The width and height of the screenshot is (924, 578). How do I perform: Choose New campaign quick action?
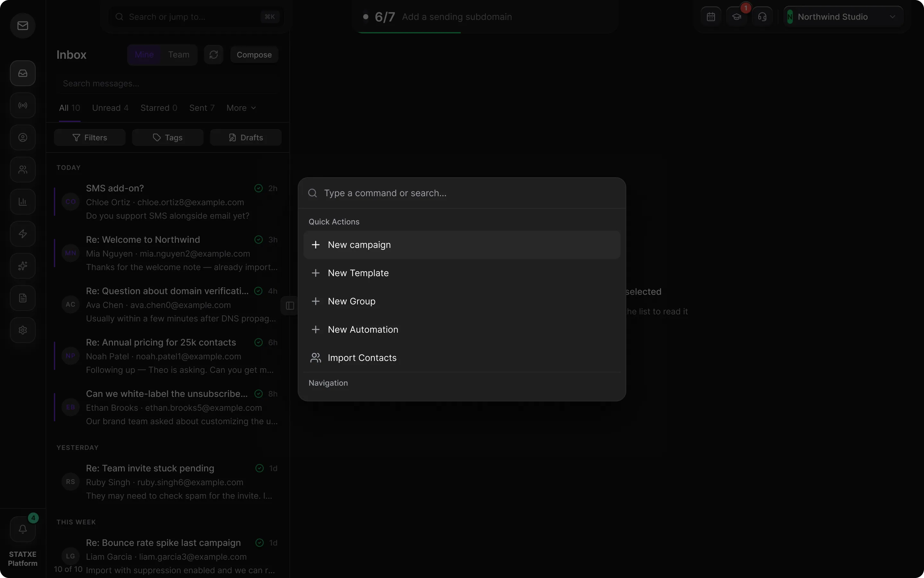tap(462, 245)
